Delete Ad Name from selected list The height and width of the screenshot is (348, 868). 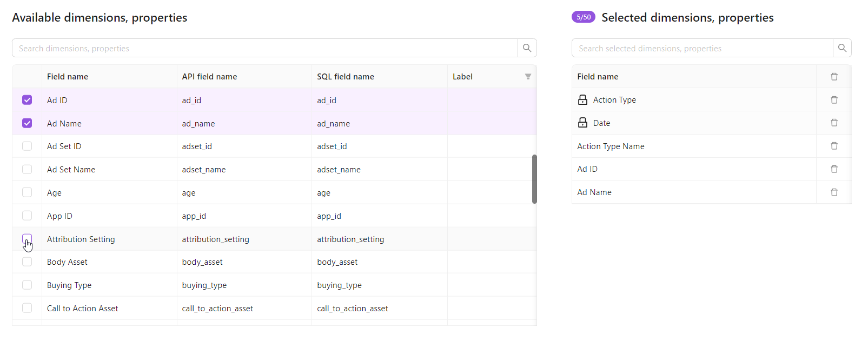pos(834,192)
